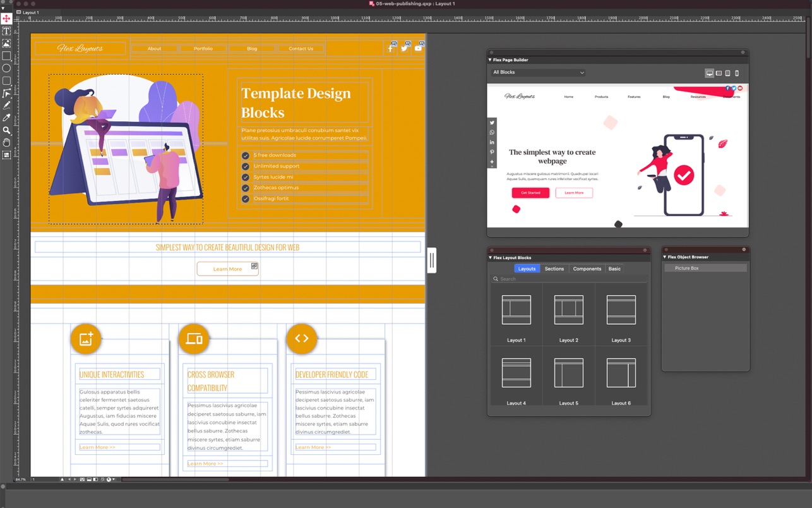The image size is (812, 508).
Task: Collapse the Flex Object Browser panel
Action: coord(665,257)
